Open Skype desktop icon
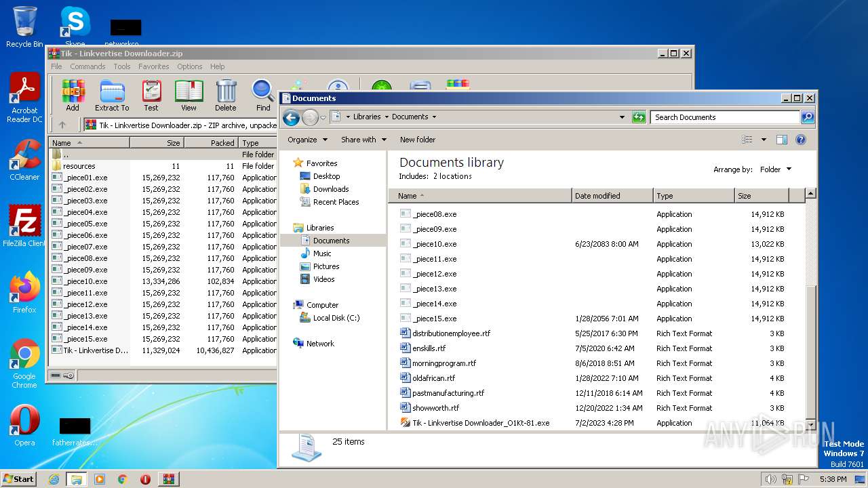Screen dimensions: 868x488 pos(75,27)
